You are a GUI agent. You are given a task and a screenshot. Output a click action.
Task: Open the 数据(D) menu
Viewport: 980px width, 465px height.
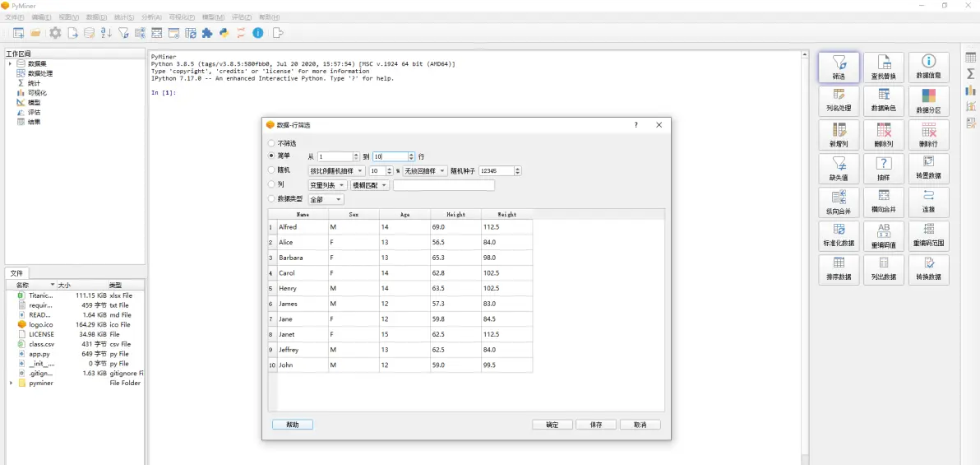(96, 17)
